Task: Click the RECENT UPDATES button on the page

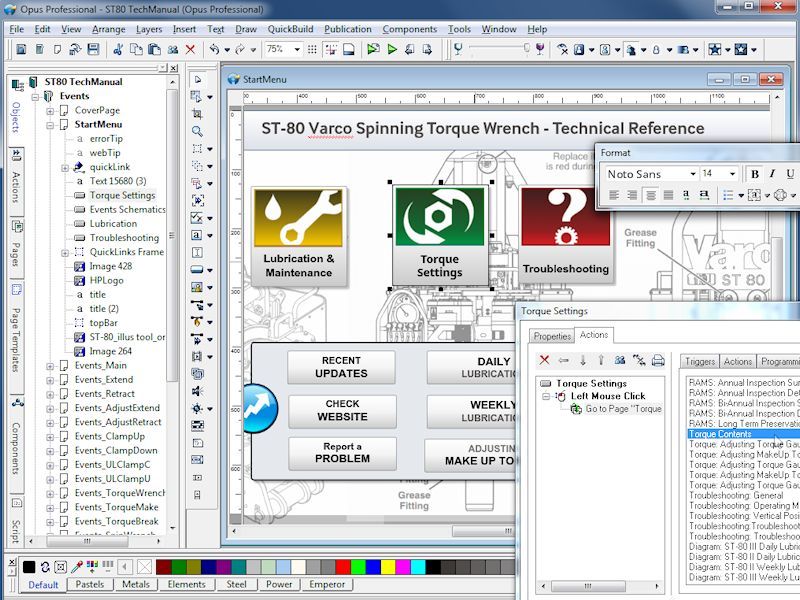Action: pyautogui.click(x=341, y=366)
